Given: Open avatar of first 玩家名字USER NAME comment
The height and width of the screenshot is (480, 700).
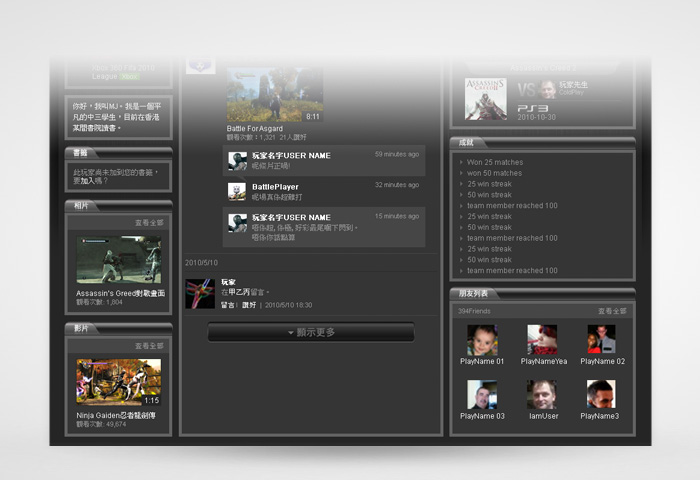Looking at the screenshot, I should 237,161.
